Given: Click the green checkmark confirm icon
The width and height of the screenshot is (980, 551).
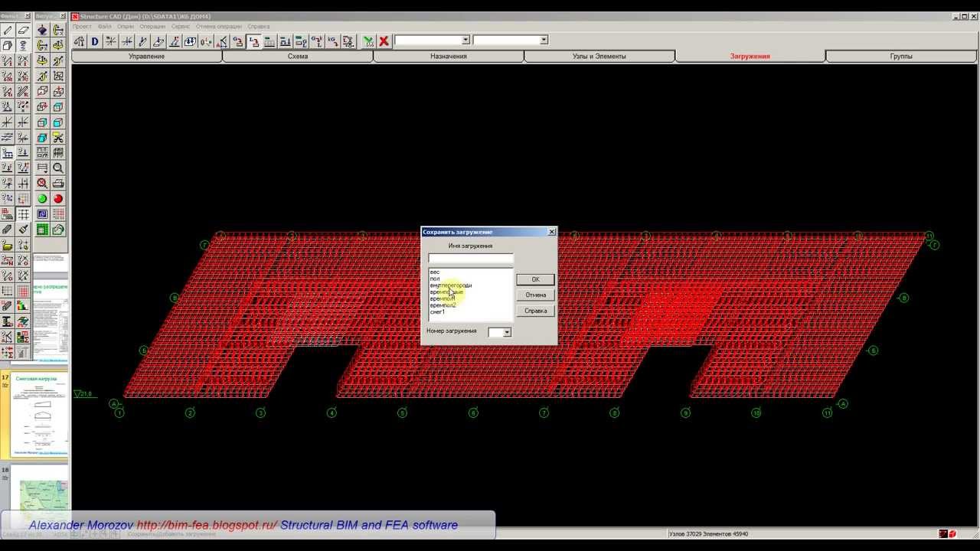Looking at the screenshot, I should tap(368, 41).
